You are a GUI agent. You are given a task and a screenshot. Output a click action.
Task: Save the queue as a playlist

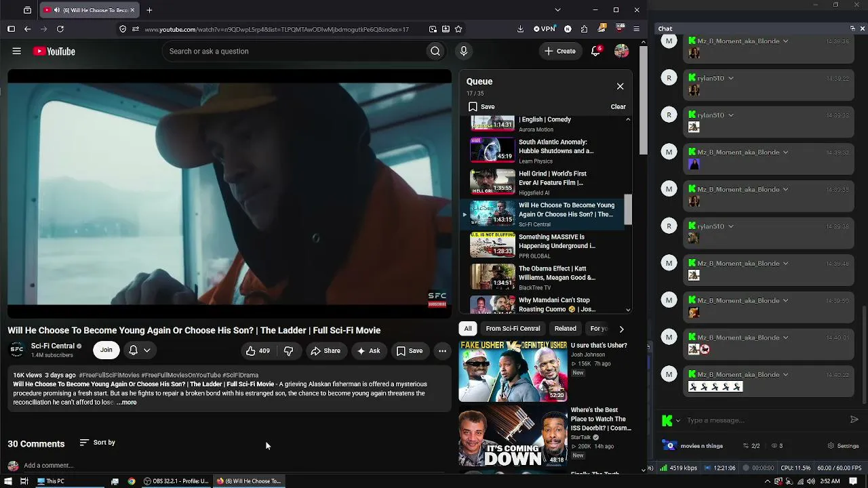pos(481,106)
